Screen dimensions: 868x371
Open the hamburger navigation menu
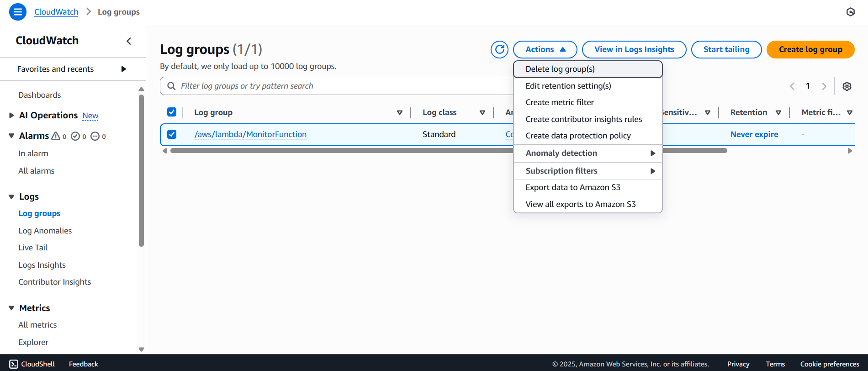(17, 12)
